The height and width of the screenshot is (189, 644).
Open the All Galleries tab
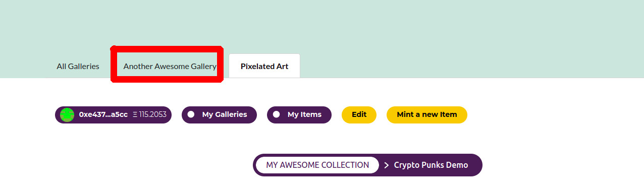[78, 66]
